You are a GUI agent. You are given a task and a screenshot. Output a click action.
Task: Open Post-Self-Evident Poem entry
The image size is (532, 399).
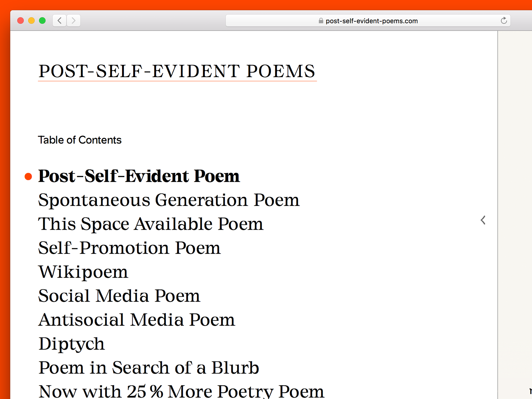click(139, 176)
